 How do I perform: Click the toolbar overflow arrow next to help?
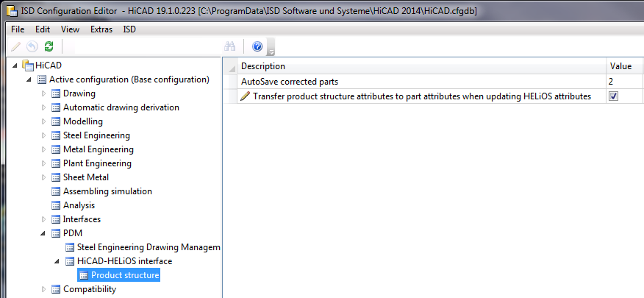point(271,47)
